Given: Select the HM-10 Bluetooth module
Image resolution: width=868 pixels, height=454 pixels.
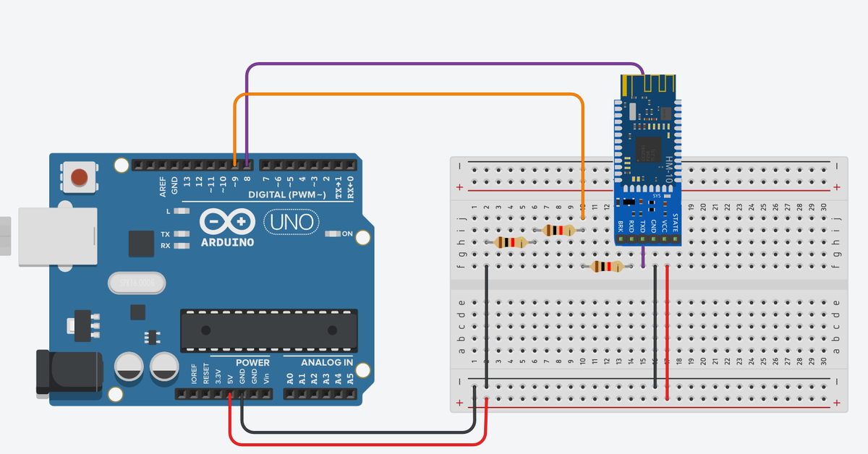Looking at the screenshot, I should pos(647,160).
